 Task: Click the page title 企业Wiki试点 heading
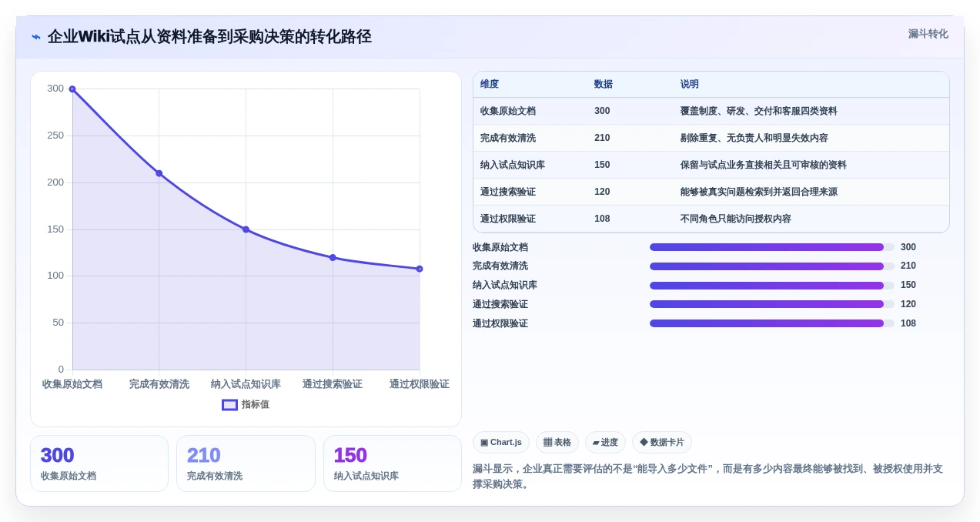(209, 37)
